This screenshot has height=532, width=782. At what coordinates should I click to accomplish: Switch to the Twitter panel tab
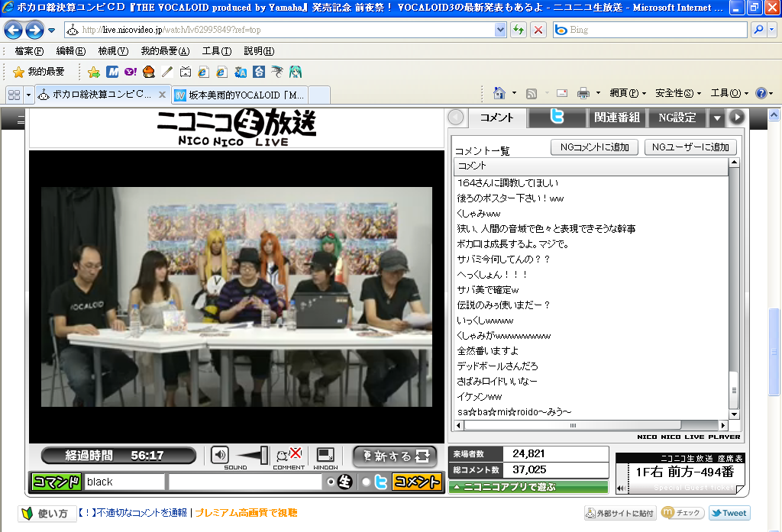[557, 118]
